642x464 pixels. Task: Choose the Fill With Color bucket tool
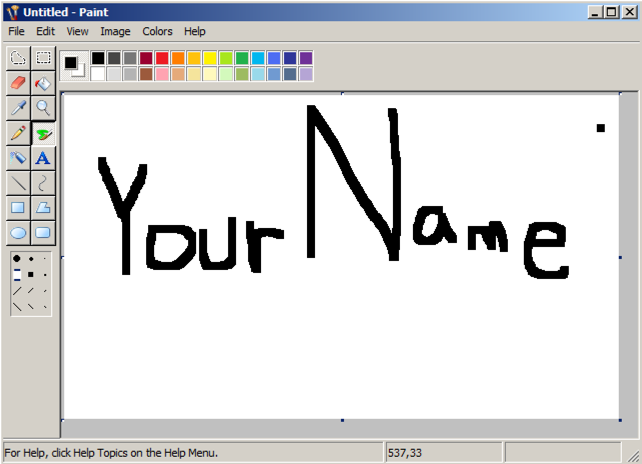tap(43, 83)
